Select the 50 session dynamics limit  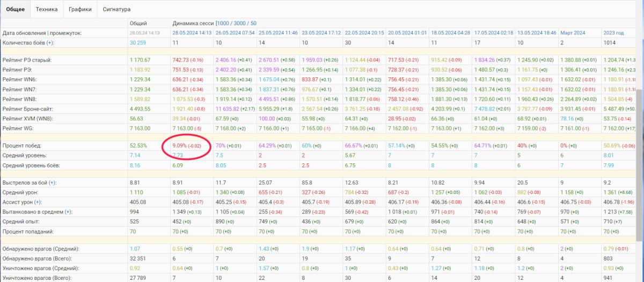click(x=253, y=24)
